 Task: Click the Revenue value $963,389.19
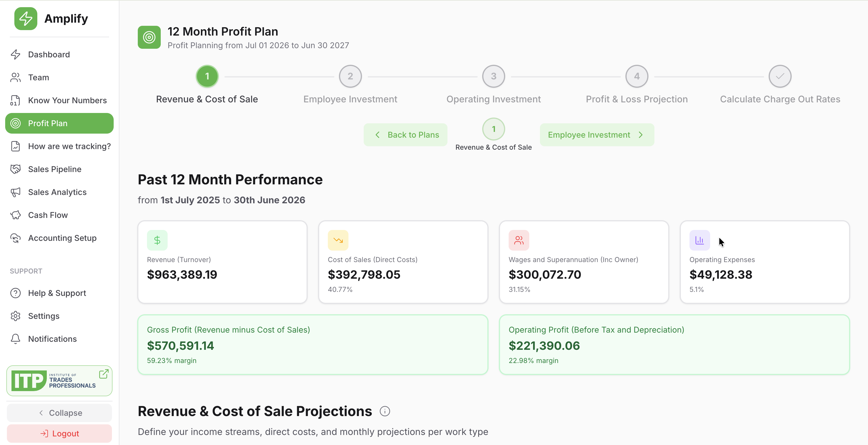[182, 275]
